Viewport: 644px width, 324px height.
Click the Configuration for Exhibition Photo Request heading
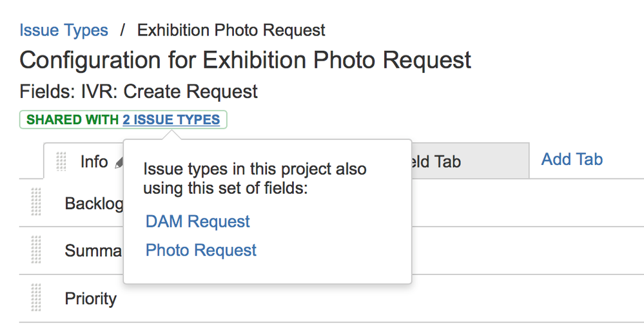point(245,60)
